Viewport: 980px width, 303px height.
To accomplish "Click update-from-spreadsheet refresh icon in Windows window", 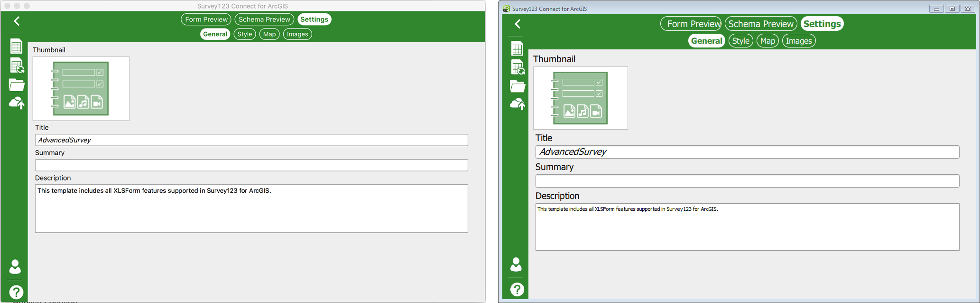I will pyautogui.click(x=518, y=68).
